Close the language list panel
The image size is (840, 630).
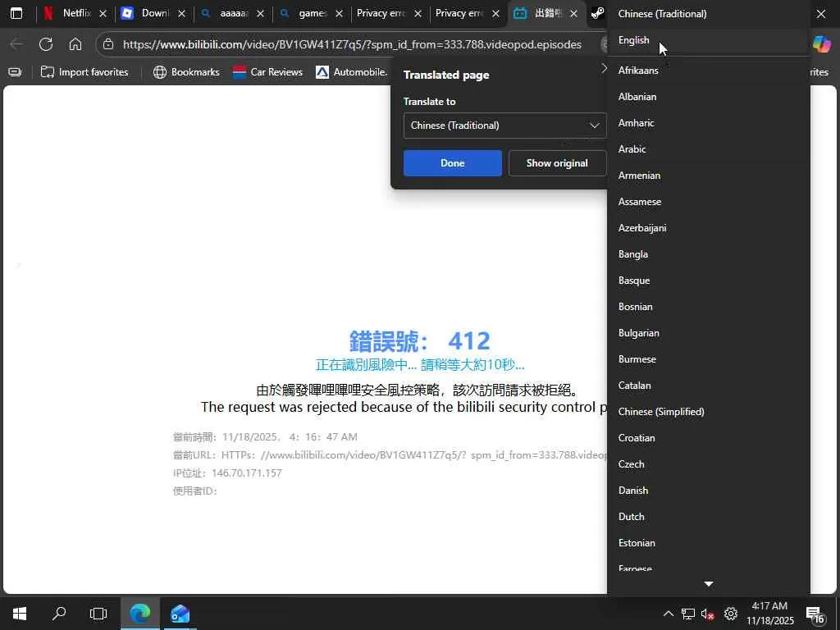point(820,14)
